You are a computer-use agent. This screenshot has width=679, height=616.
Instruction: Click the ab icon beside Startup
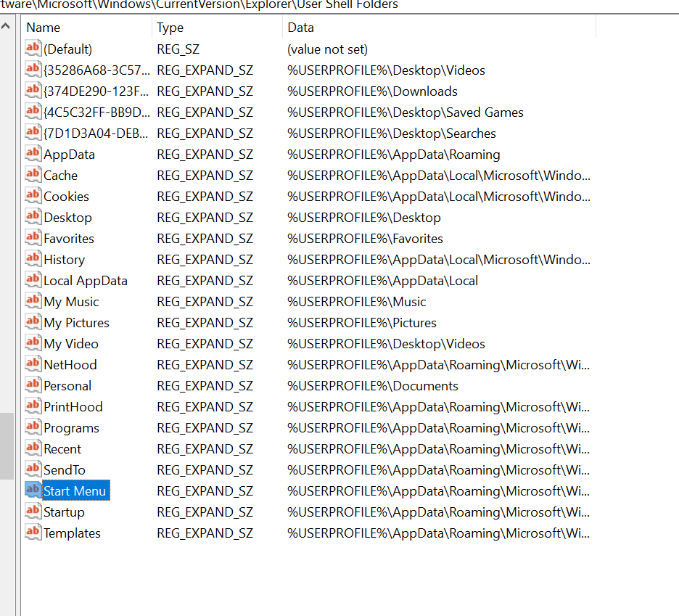(33, 512)
